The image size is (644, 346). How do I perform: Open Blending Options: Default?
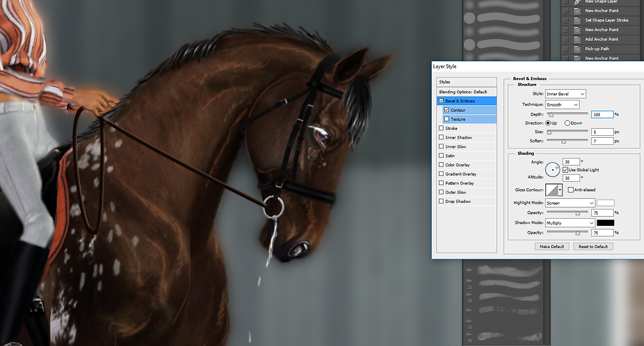[467, 92]
